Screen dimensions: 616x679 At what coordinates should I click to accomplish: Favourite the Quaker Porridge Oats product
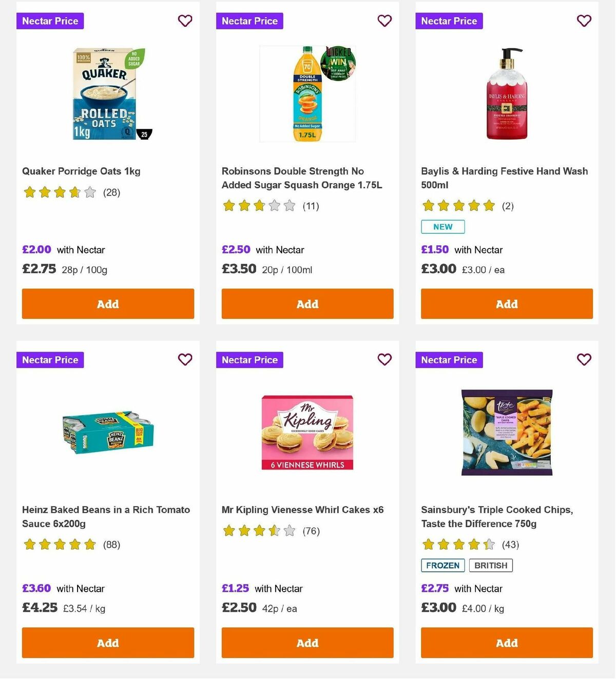click(185, 21)
